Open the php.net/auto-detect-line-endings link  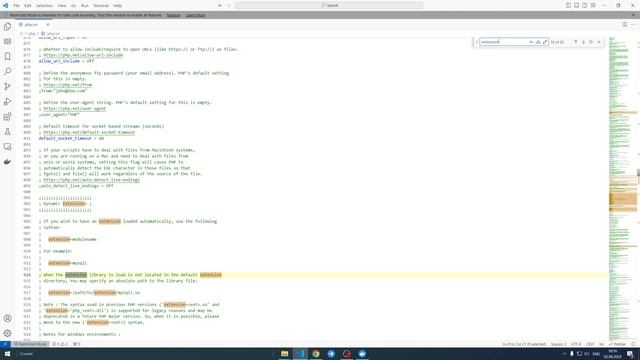pyautogui.click(x=91, y=180)
